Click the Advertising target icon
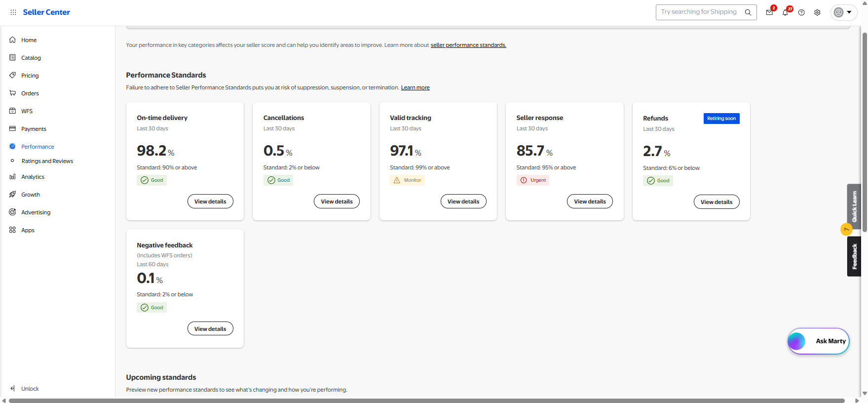The image size is (868, 403). (x=12, y=212)
